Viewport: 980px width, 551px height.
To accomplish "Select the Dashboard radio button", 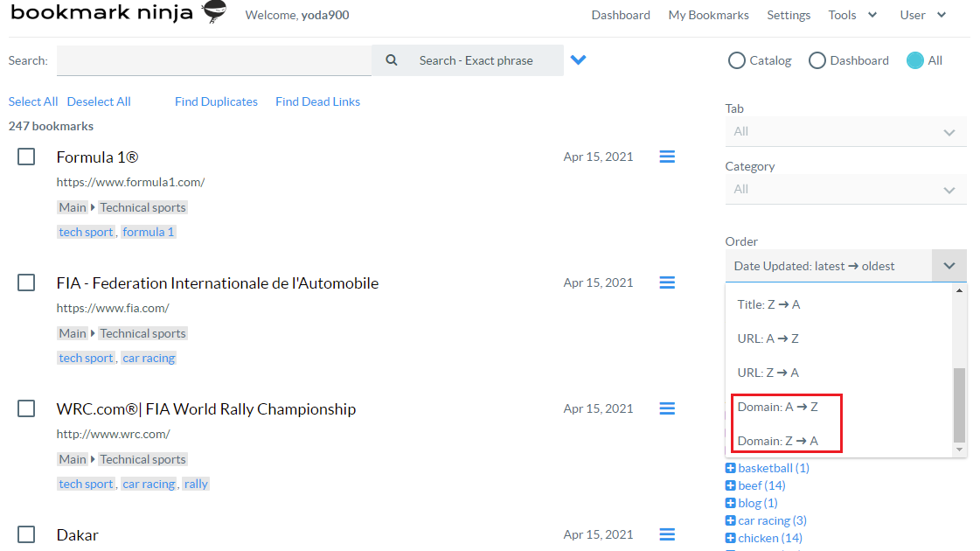I will (x=817, y=60).
